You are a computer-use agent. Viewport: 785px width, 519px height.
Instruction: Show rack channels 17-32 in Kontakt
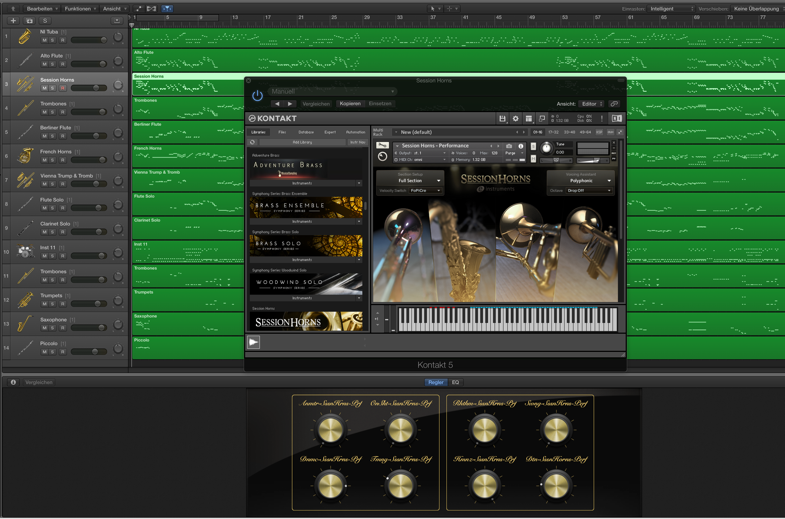click(553, 132)
